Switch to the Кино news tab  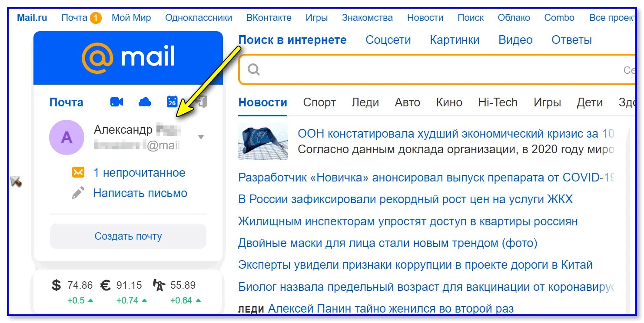pyautogui.click(x=449, y=102)
